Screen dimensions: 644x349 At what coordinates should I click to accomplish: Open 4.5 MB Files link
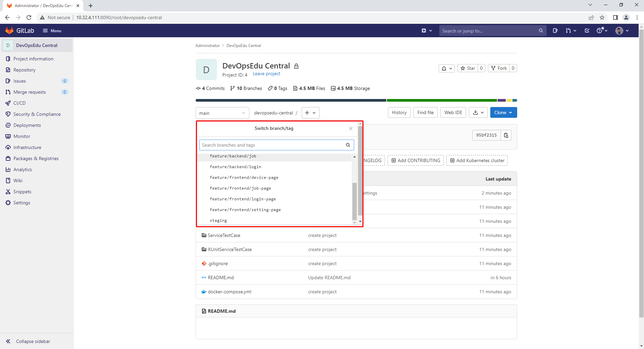point(309,88)
